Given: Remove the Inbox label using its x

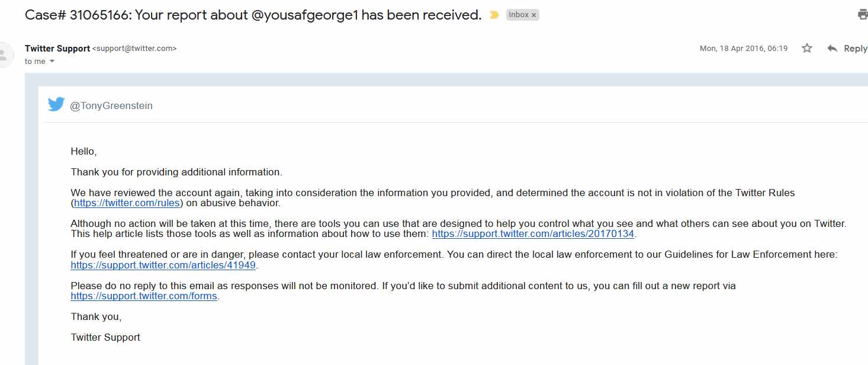Looking at the screenshot, I should (533, 15).
